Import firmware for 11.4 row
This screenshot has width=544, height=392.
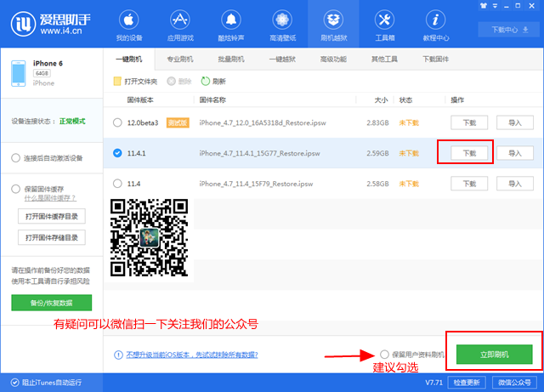[515, 184]
